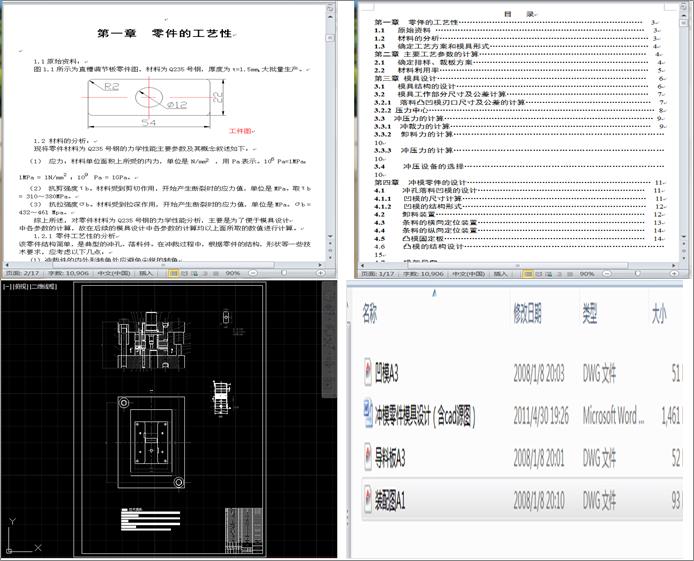The width and height of the screenshot is (694, 561).
Task: Switch to Full Screen Reading in contents Word window
Action: coord(539,274)
